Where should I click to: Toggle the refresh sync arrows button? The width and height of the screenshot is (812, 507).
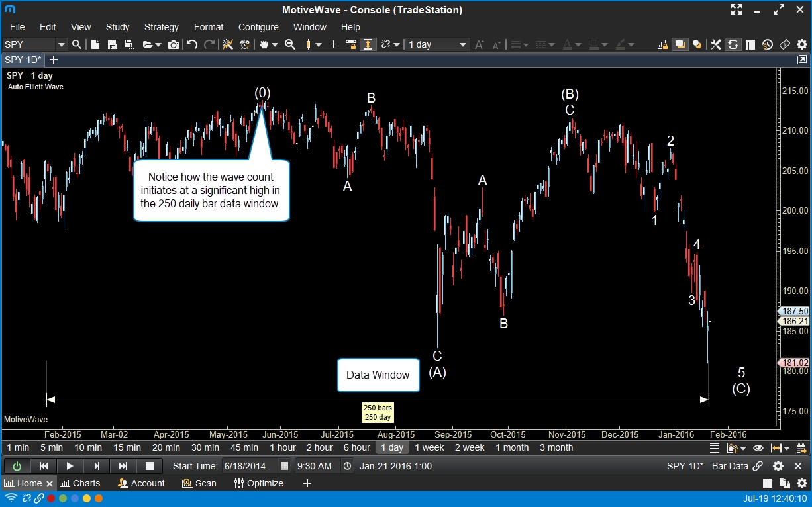733,44
